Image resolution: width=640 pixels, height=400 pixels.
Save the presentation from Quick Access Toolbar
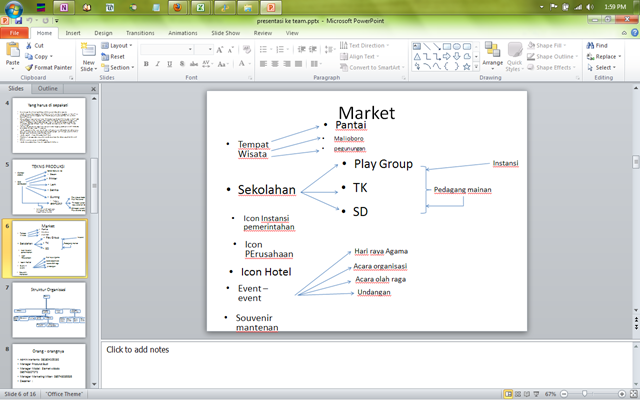tap(18, 20)
